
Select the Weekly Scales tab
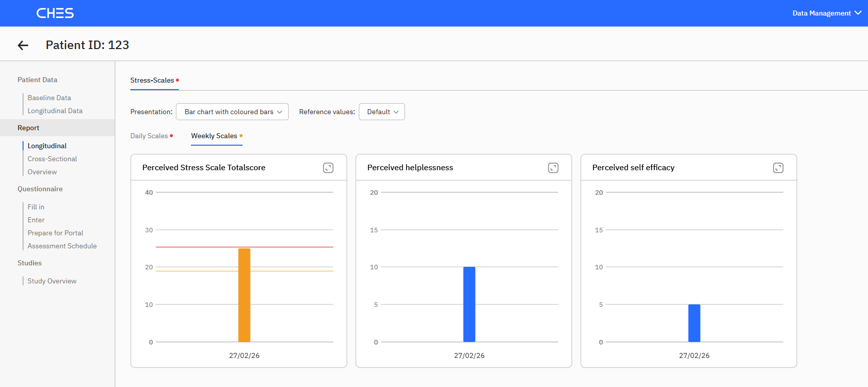coord(216,136)
